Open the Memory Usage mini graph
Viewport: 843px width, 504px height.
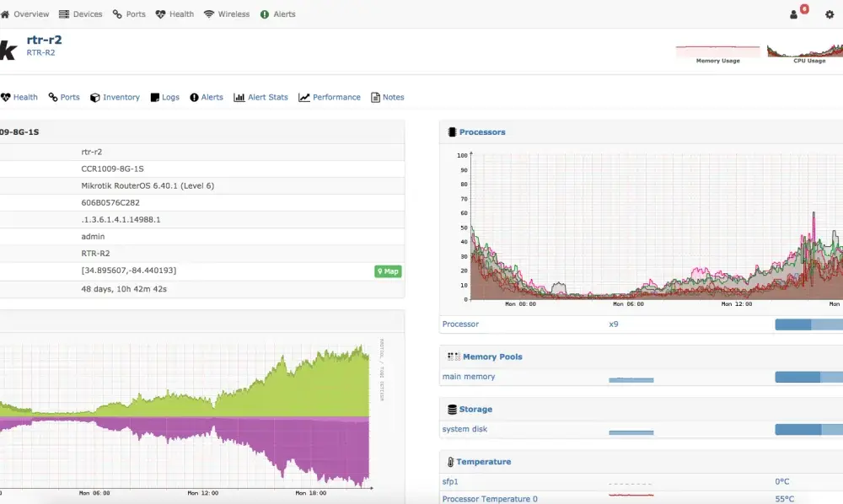(718, 55)
